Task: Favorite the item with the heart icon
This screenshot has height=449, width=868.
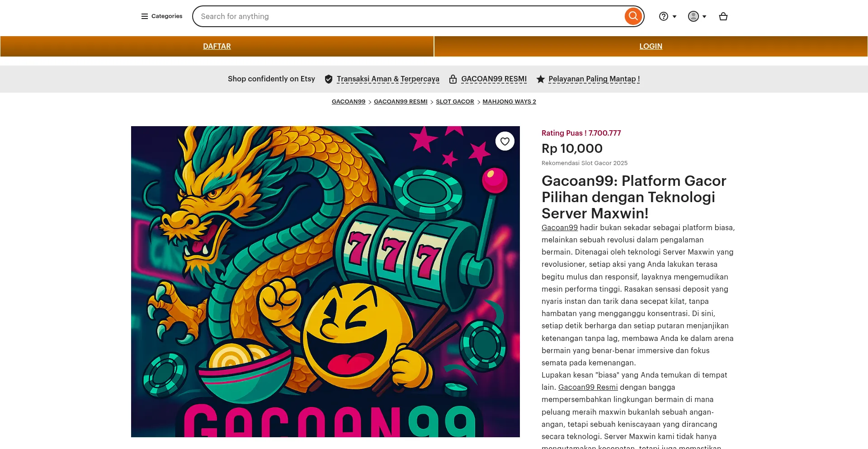Action: pos(505,141)
